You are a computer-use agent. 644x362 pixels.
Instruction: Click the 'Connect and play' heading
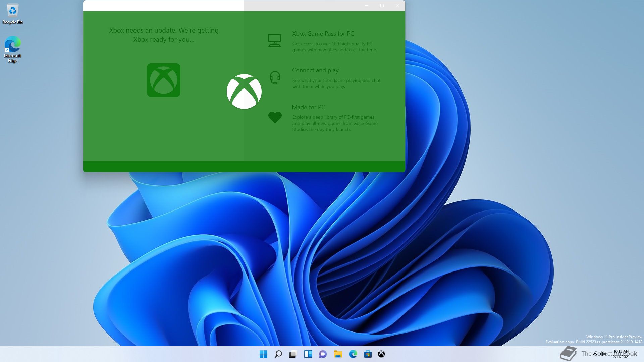tap(315, 70)
